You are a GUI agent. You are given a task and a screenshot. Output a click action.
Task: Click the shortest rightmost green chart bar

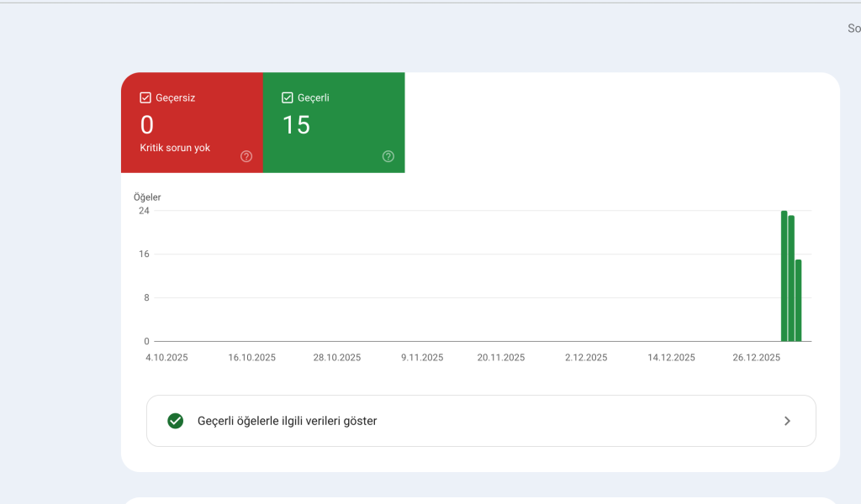798,301
